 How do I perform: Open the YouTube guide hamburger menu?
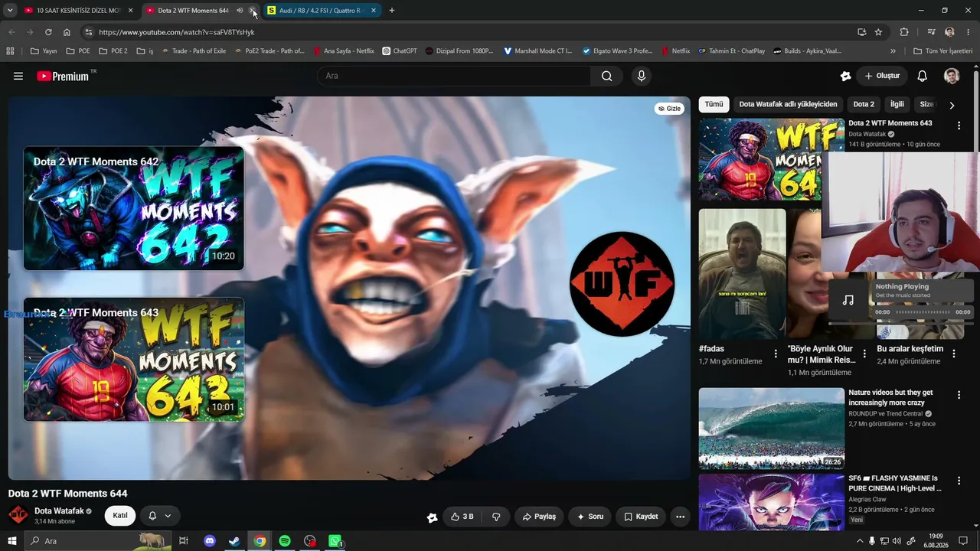pos(18,76)
